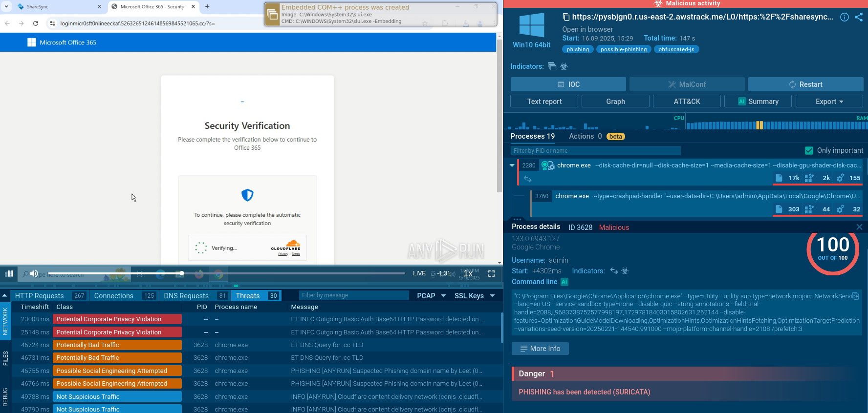Pause the session video playback
Viewport: 868px width, 413px height.
[x=9, y=274]
